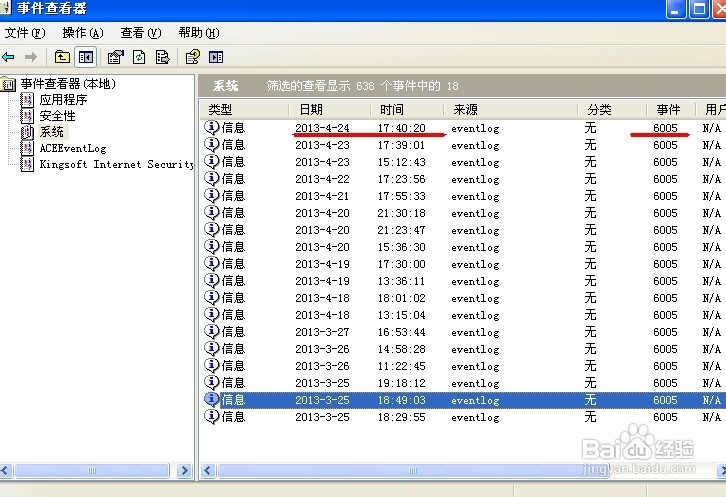Click thumb of tree pane horizontal scrollbar
Viewport: 726px width, 497px height.
[x=92, y=471]
